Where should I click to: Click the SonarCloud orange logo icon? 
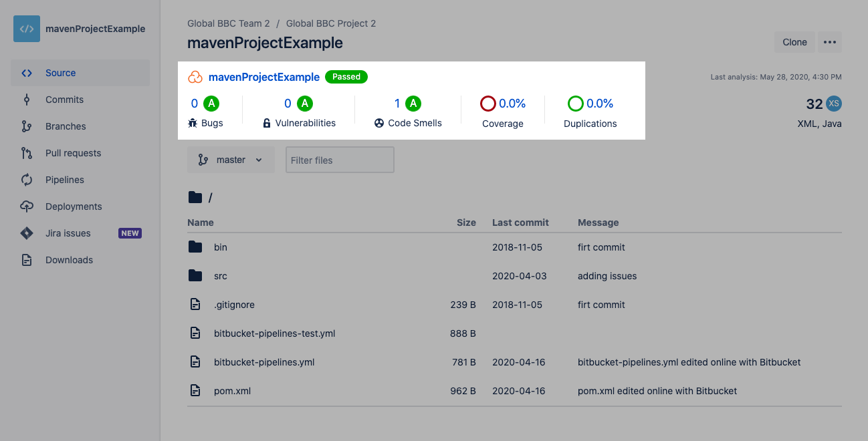pos(195,77)
